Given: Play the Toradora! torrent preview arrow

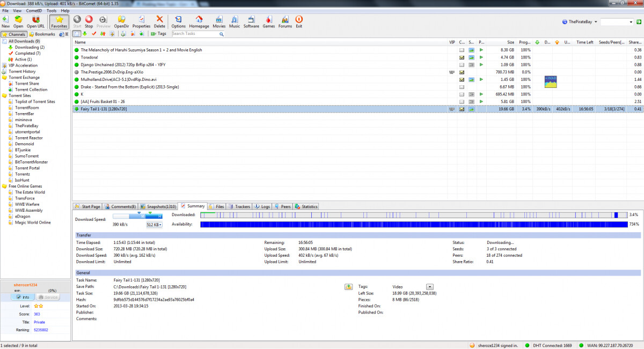Looking at the screenshot, I should pyautogui.click(x=481, y=57).
